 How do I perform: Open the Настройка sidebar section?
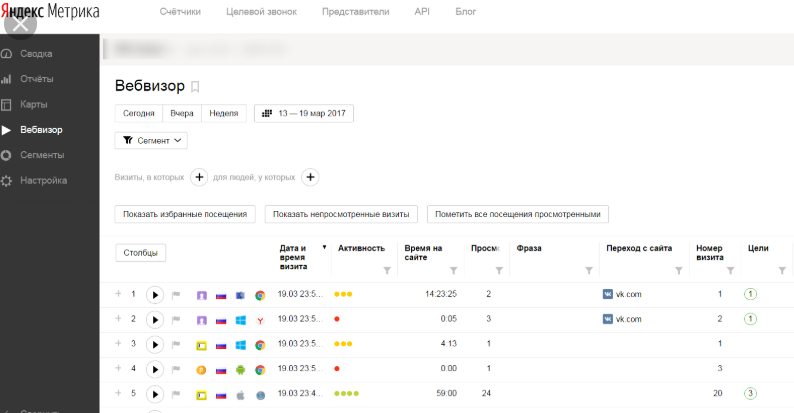43,180
